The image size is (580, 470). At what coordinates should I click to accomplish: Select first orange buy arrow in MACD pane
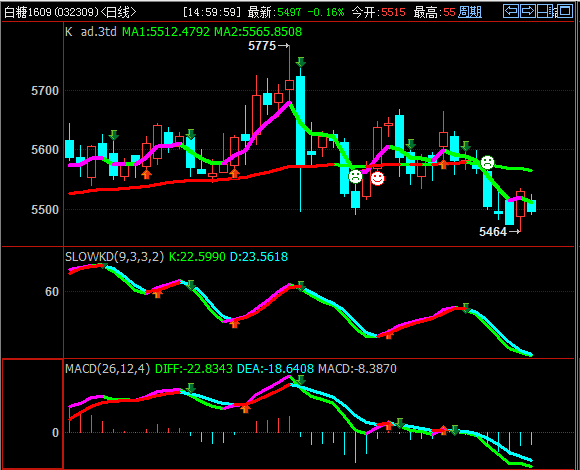click(245, 408)
